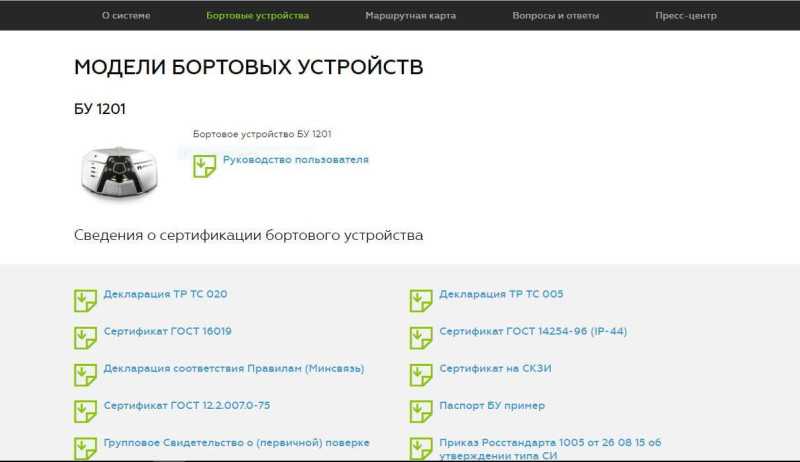
Task: Click download icon beside 'Руководство пользователя'
Action: pyautogui.click(x=205, y=167)
